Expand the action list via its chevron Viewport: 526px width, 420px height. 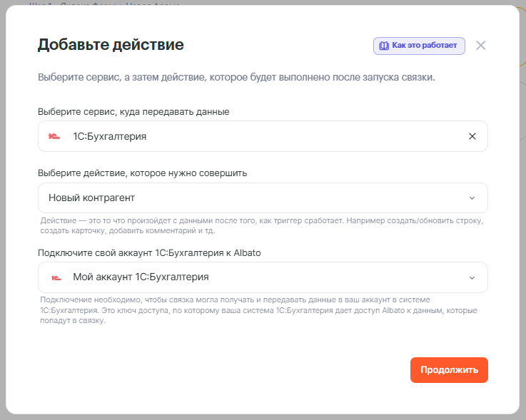[x=472, y=198]
